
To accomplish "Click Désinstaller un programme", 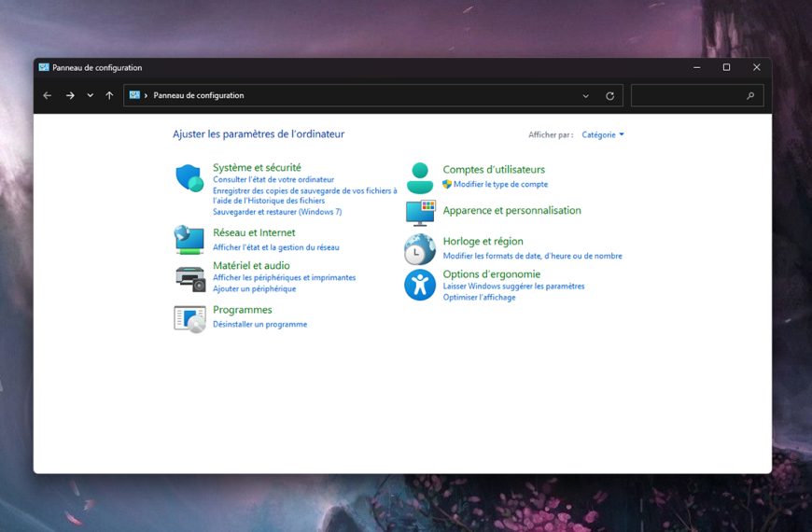I will [x=260, y=324].
